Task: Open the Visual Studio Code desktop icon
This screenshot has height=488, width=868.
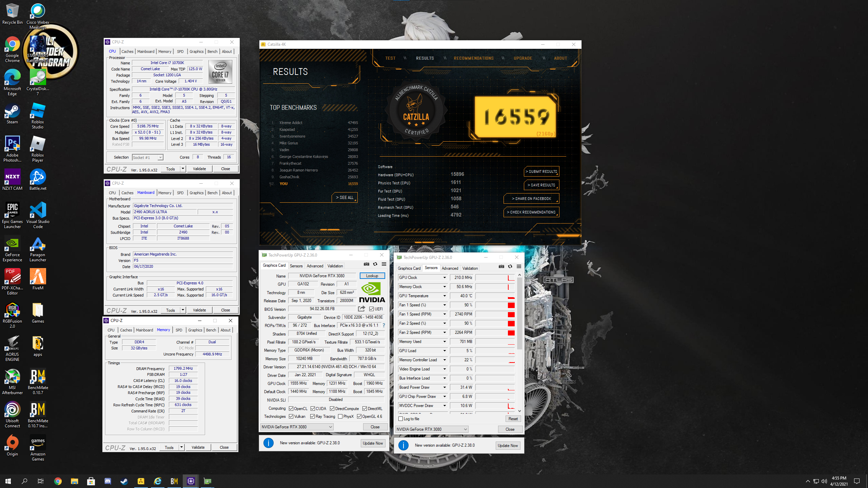Action: point(38,216)
